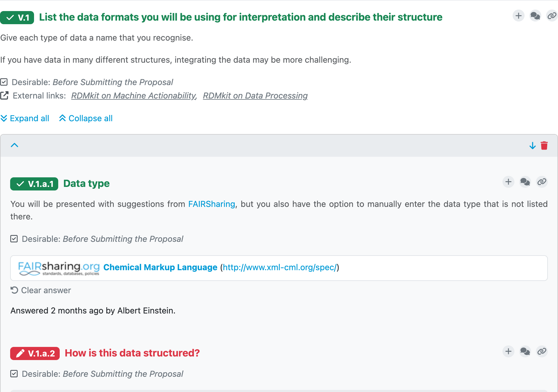
Task: Copy link icon for V.1.a.1 Data type
Action: click(x=542, y=182)
